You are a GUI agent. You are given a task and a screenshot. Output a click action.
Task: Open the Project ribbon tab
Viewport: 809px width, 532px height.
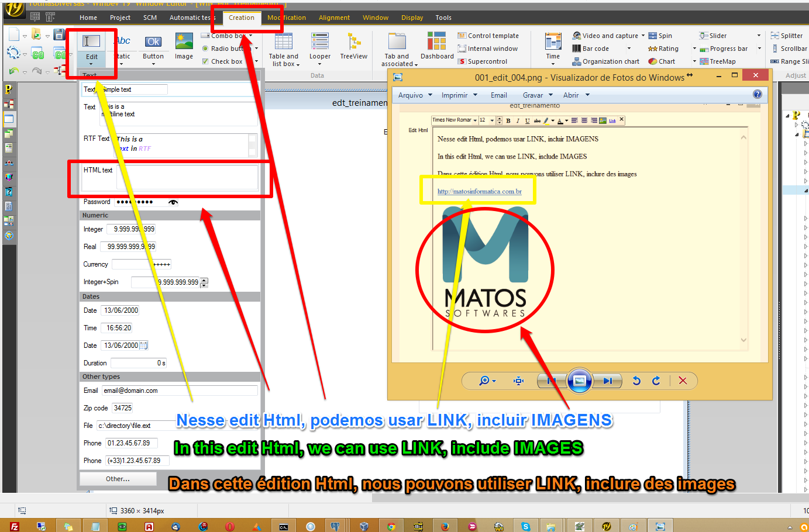pos(120,18)
